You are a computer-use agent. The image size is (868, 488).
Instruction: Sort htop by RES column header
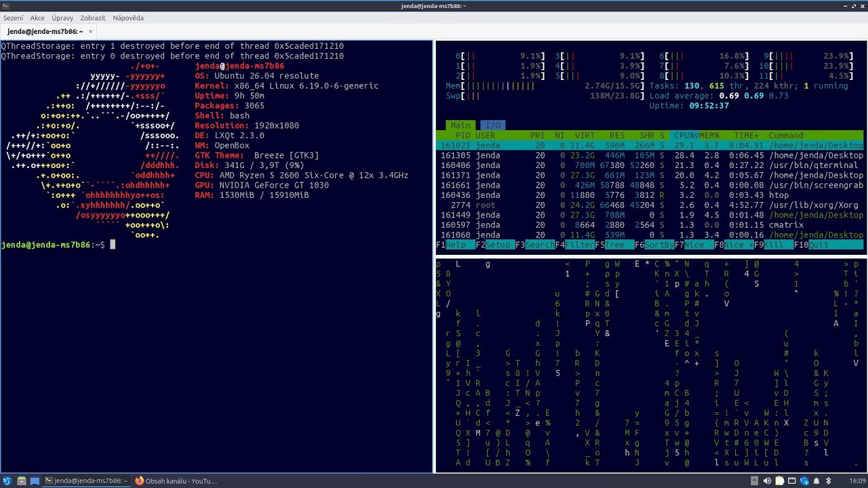(x=617, y=136)
